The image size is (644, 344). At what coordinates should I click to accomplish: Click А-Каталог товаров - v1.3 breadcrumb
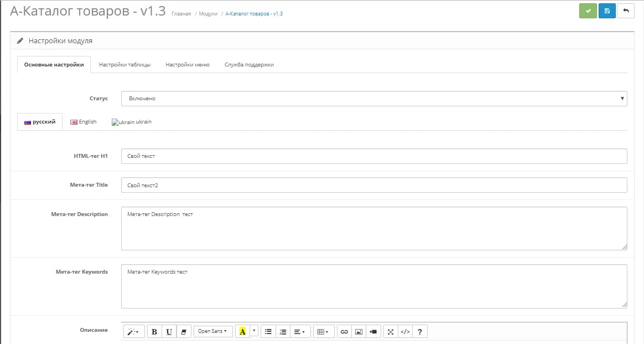pos(254,13)
